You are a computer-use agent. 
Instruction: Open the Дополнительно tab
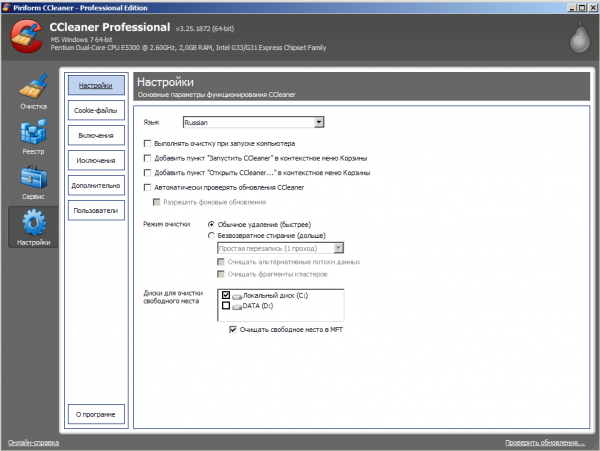point(96,186)
